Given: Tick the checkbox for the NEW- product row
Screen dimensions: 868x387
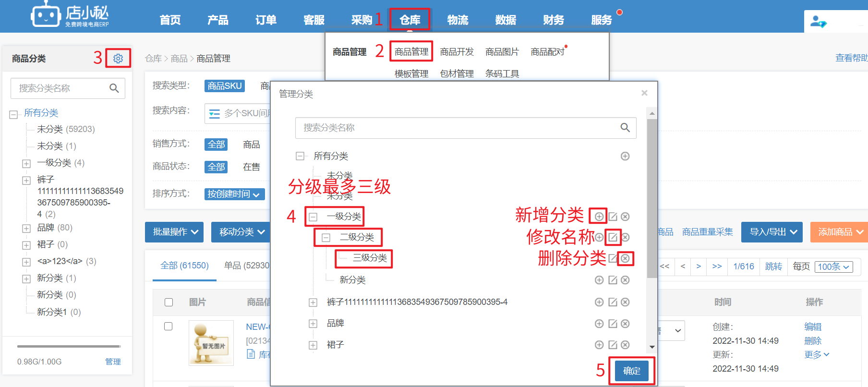Looking at the screenshot, I should point(168,327).
